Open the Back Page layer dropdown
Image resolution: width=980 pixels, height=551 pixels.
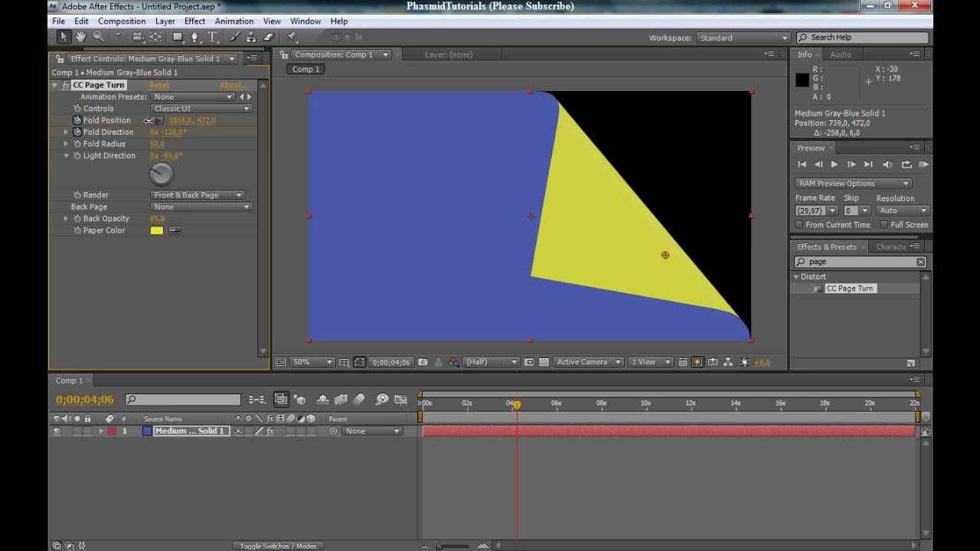[202, 207]
